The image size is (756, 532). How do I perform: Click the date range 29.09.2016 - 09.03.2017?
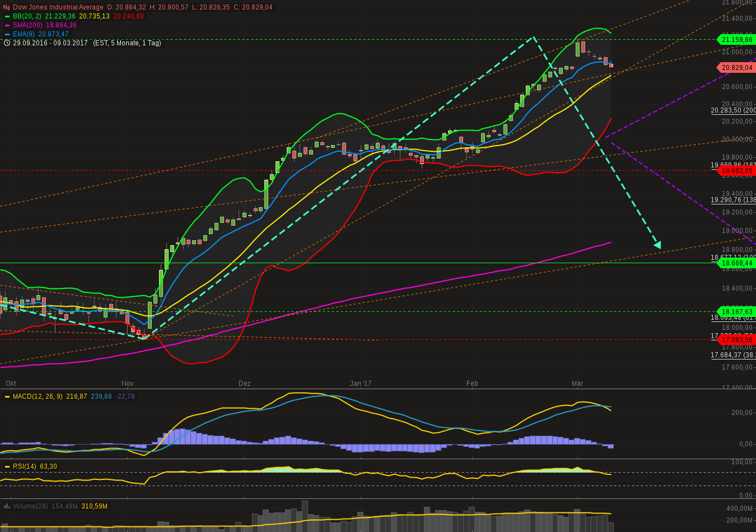50,43
